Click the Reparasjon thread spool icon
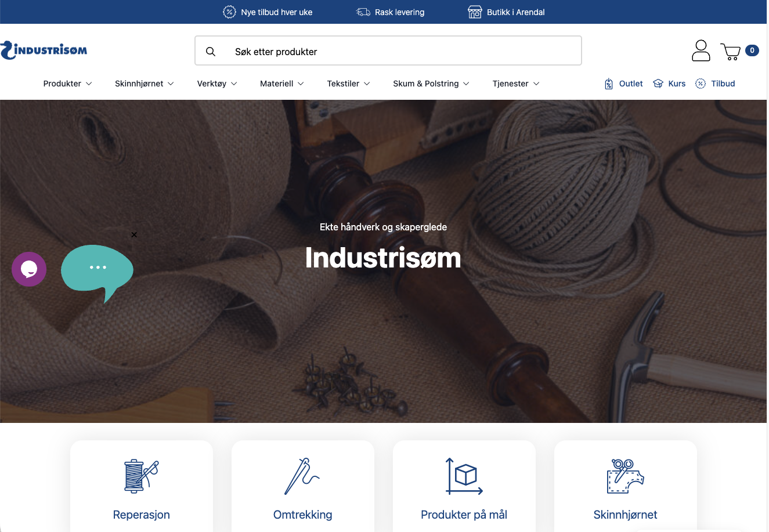Viewport: 769px width, 532px height. [141, 476]
